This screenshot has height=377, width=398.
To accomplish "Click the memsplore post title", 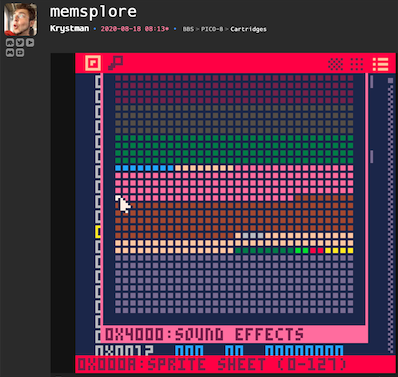I will coord(93,12).
